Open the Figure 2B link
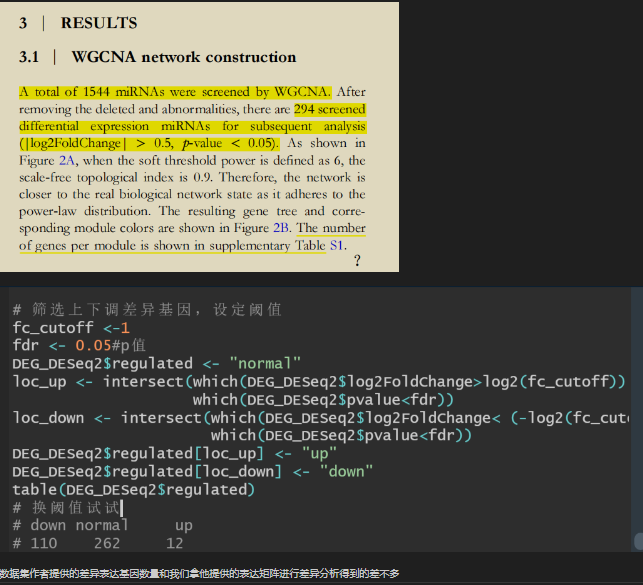This screenshot has width=643, height=585. 281,228
